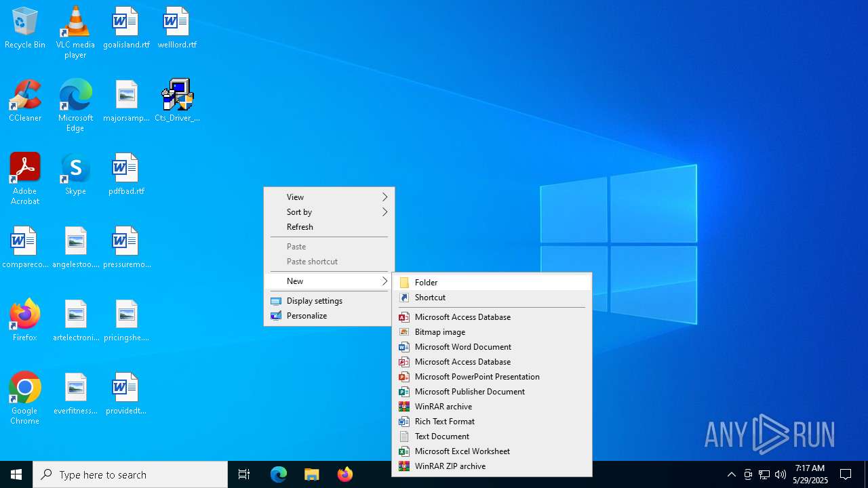This screenshot has height=488, width=868.
Task: Show hidden system tray icons
Action: pyautogui.click(x=731, y=474)
